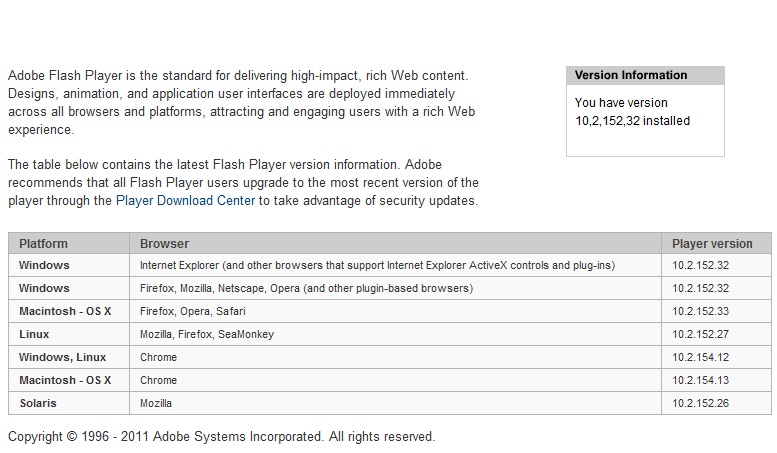
Task: Click the Solaris platform cell
Action: tap(38, 403)
